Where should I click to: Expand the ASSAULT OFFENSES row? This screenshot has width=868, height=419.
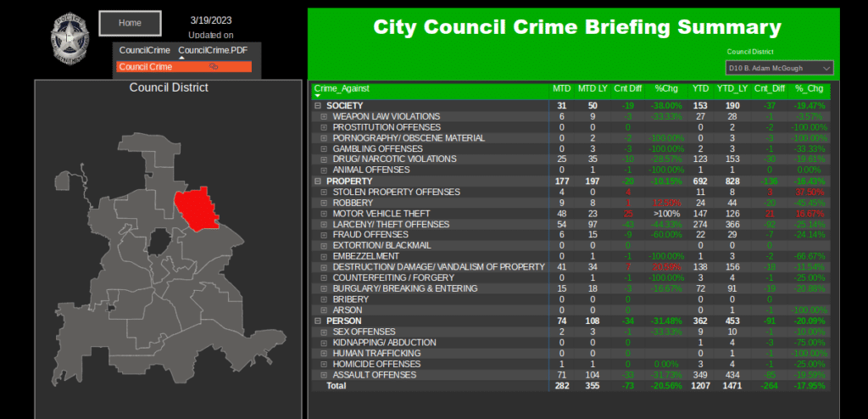click(x=324, y=375)
